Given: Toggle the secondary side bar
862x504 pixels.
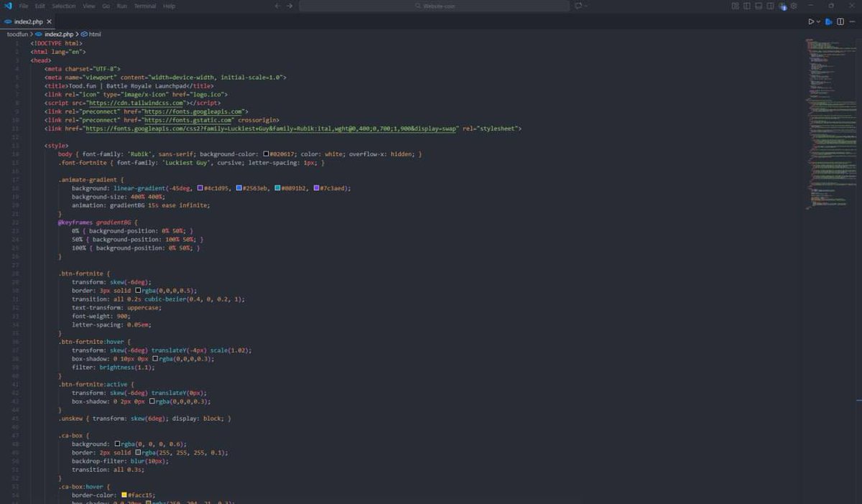Looking at the screenshot, I should coord(770,6).
